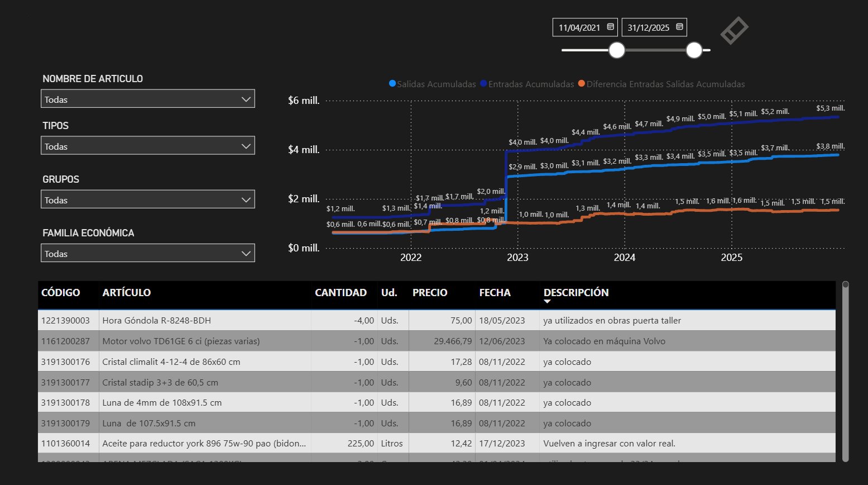Click the left handle of date slider

616,50
